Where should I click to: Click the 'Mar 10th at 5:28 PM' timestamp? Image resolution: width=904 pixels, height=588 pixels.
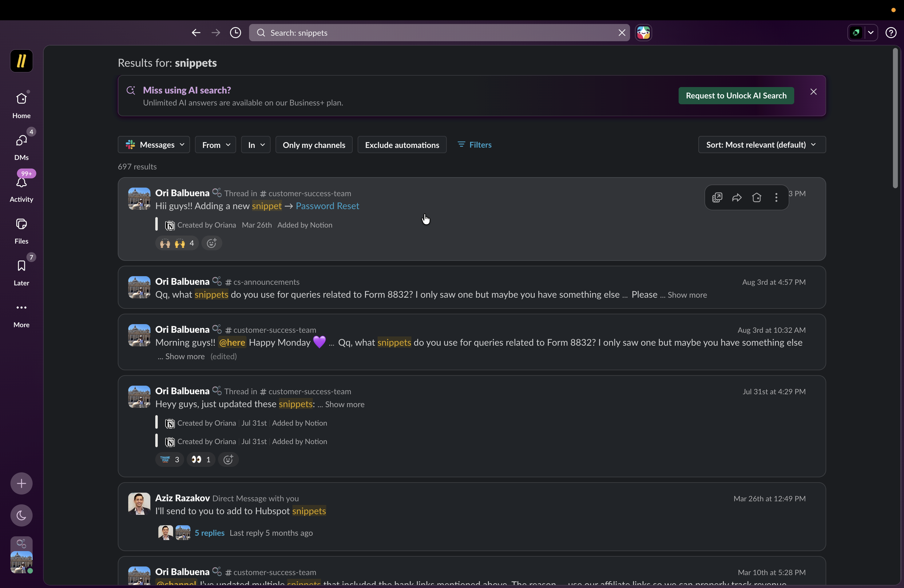(x=771, y=572)
